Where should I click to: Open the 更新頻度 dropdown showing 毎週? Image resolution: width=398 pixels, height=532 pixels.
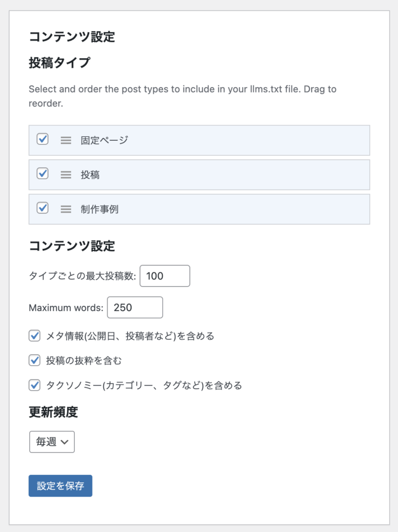(x=52, y=442)
